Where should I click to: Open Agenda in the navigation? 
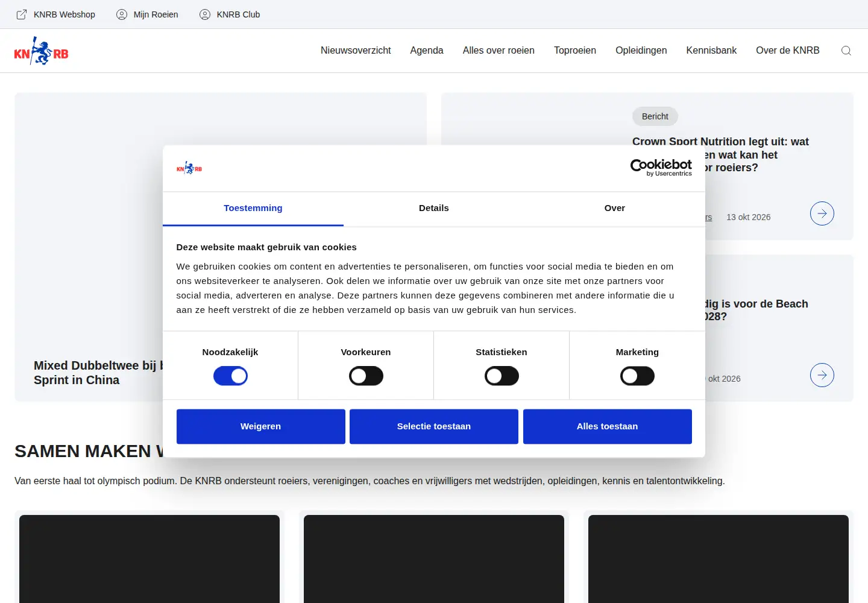427,51
